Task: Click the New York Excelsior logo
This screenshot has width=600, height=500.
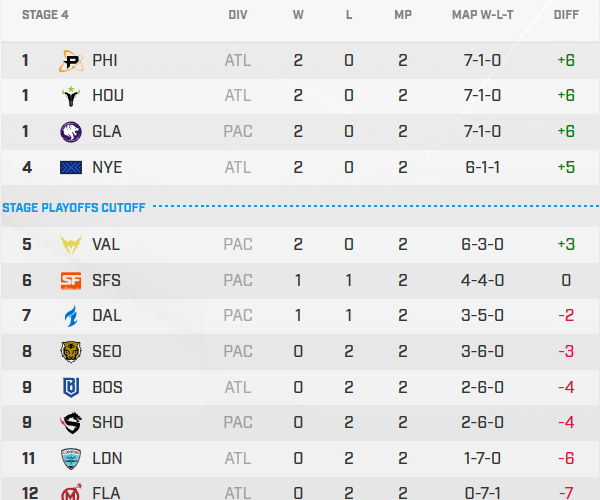Action: [72, 168]
